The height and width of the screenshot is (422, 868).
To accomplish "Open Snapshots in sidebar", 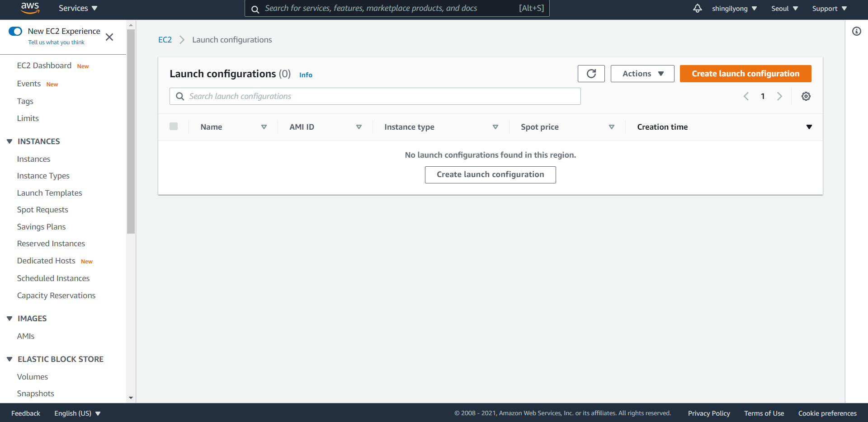I will (36, 394).
